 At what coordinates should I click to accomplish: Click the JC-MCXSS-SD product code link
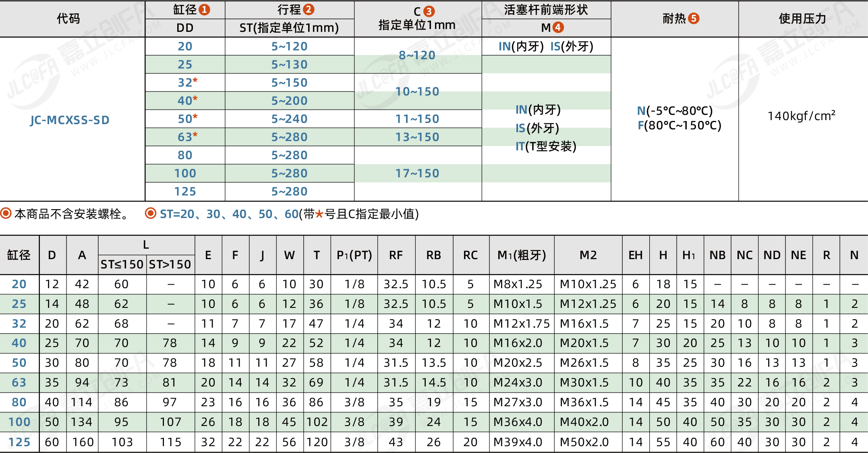click(x=69, y=120)
